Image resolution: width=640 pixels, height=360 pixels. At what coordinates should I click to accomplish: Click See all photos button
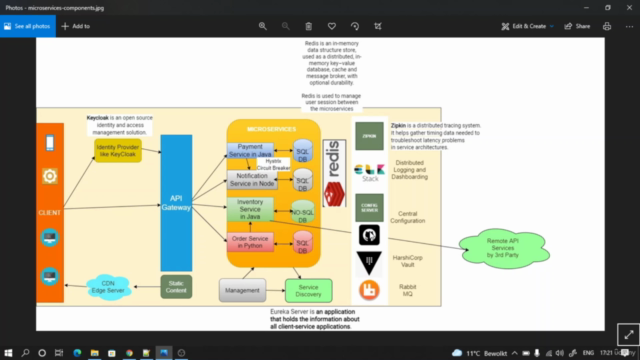pos(28,26)
